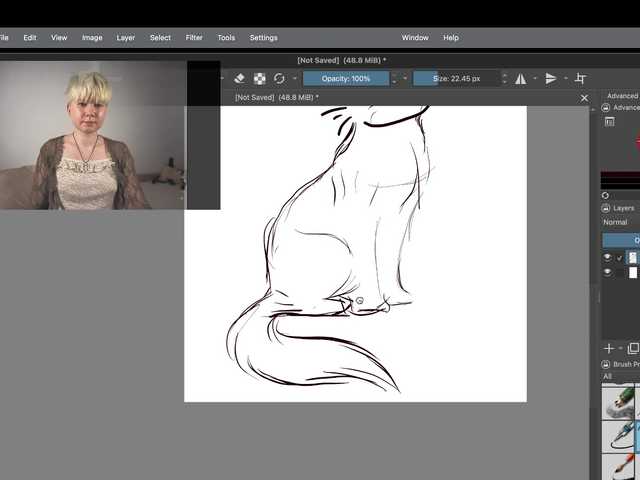This screenshot has height=480, width=640.
Task: Toggle preserve alpha checkerboard icon
Action: [260, 78]
